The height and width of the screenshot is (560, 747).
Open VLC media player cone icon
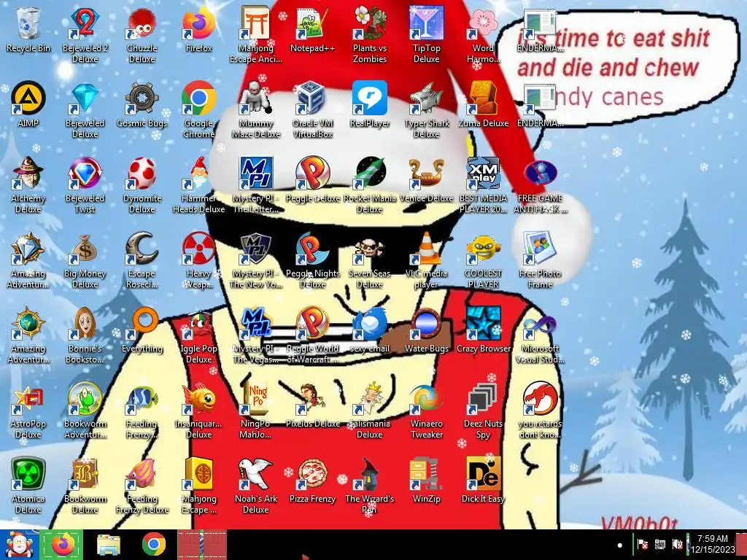(x=426, y=261)
